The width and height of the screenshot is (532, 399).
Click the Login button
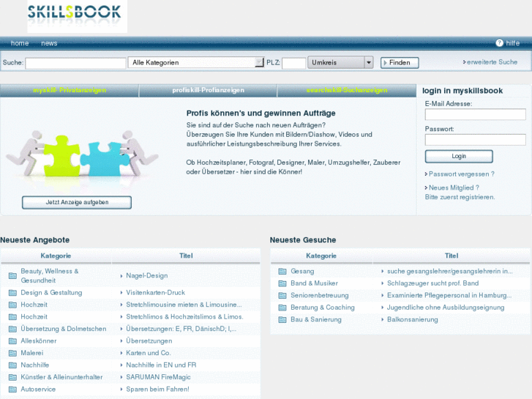459,156
